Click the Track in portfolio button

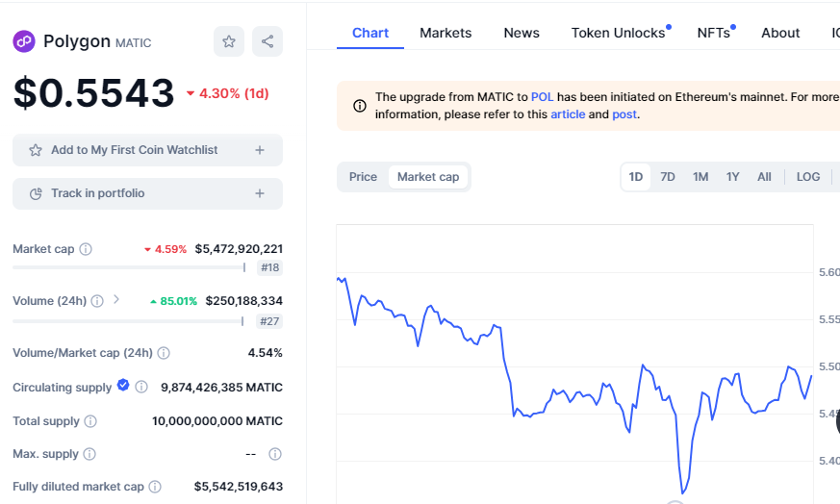point(147,193)
